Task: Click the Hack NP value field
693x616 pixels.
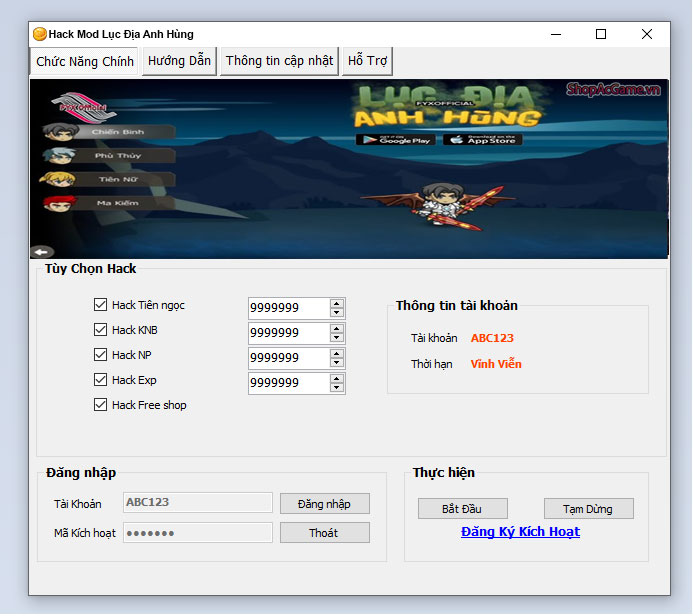Action: pyautogui.click(x=289, y=358)
